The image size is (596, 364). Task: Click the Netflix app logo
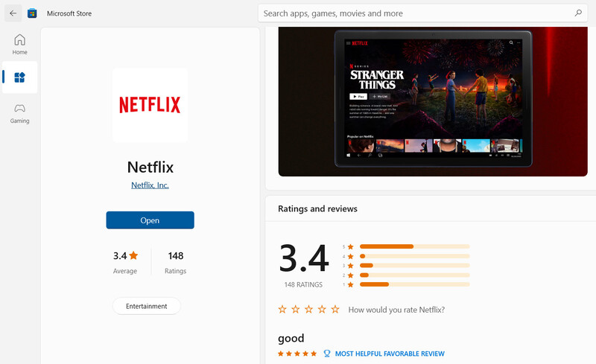[150, 105]
